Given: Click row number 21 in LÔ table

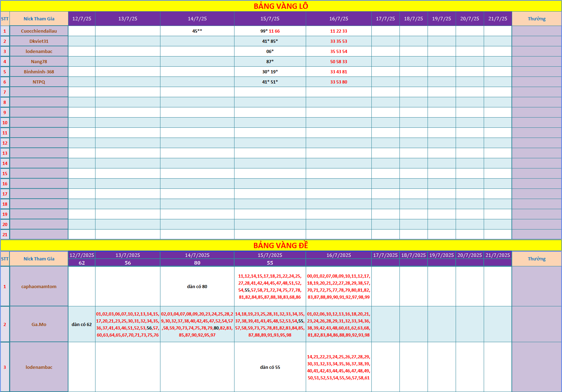Looking at the screenshot, I should tap(5, 234).
